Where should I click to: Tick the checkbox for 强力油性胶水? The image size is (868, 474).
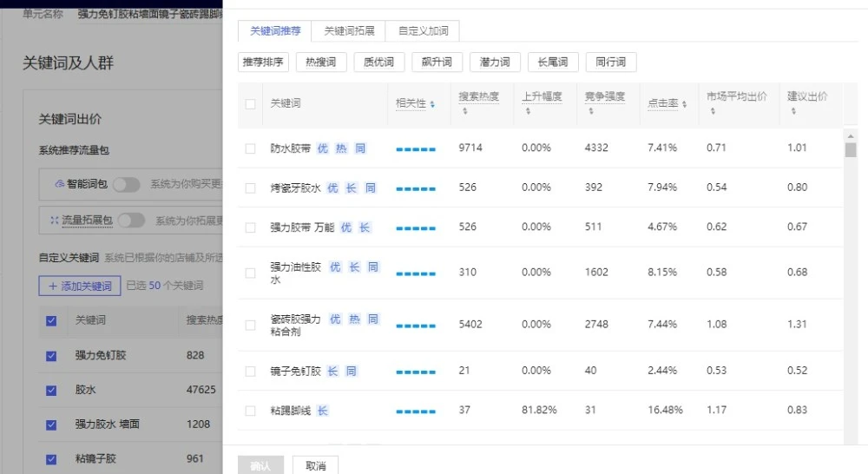[x=250, y=273]
